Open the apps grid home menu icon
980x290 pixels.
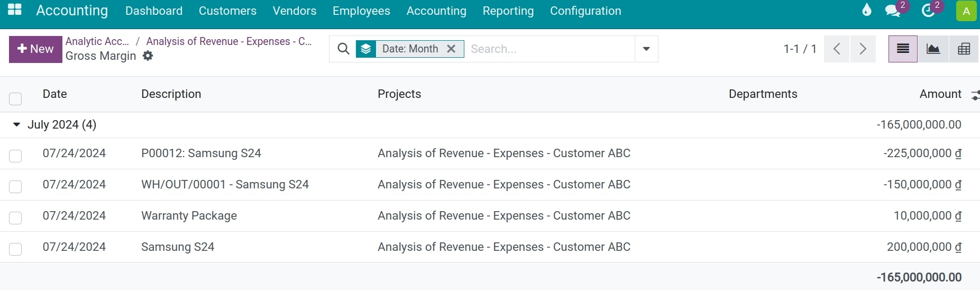click(x=15, y=10)
